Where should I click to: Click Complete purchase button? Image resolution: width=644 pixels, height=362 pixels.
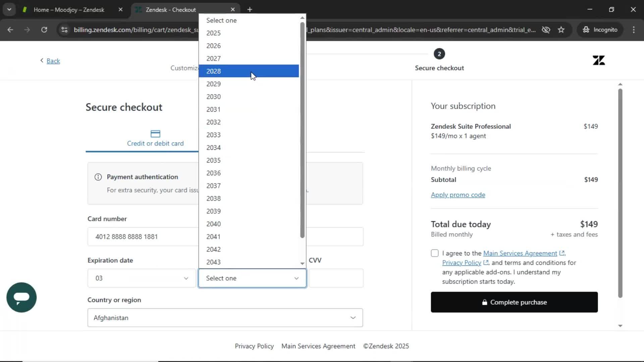(514, 302)
